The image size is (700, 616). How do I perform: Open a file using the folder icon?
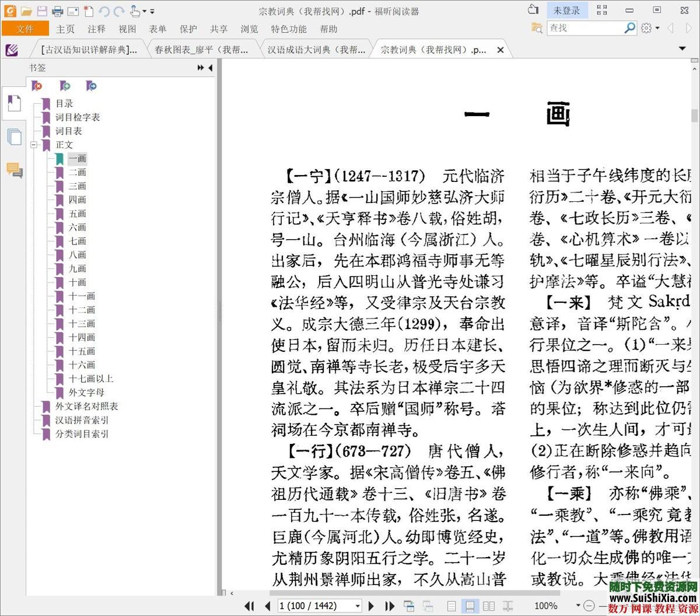click(27, 10)
